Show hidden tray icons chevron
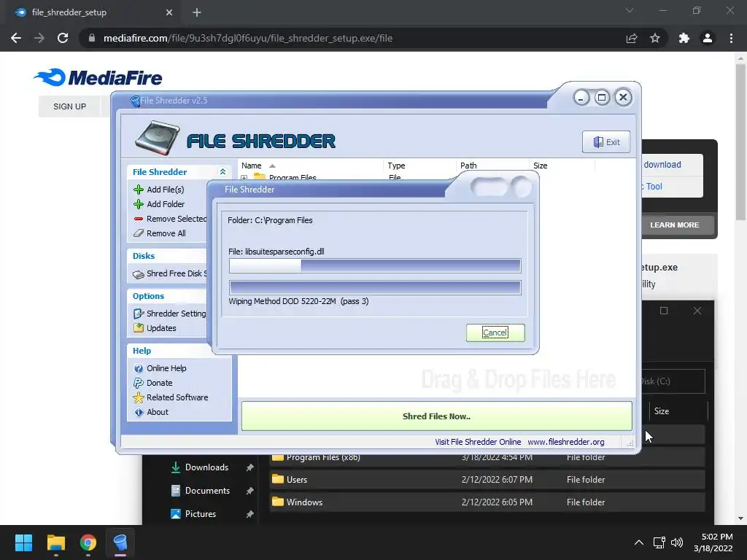Viewport: 747px width, 560px height. [x=639, y=542]
